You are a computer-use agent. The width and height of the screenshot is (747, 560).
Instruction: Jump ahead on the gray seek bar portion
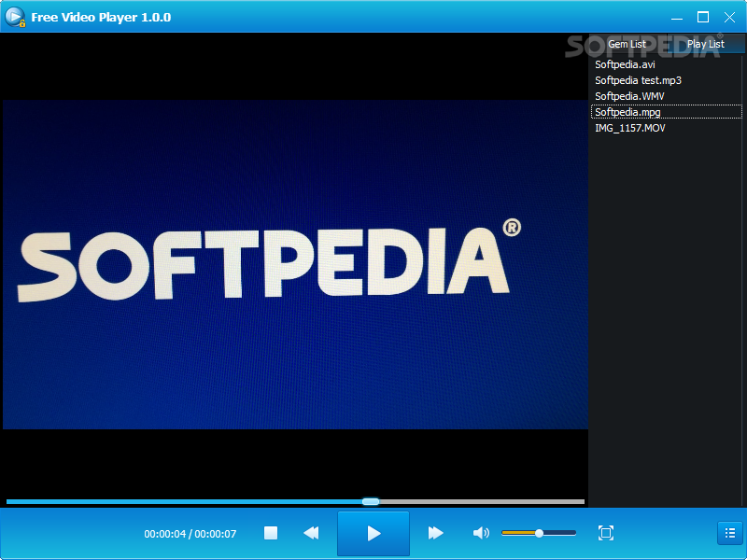tap(481, 501)
